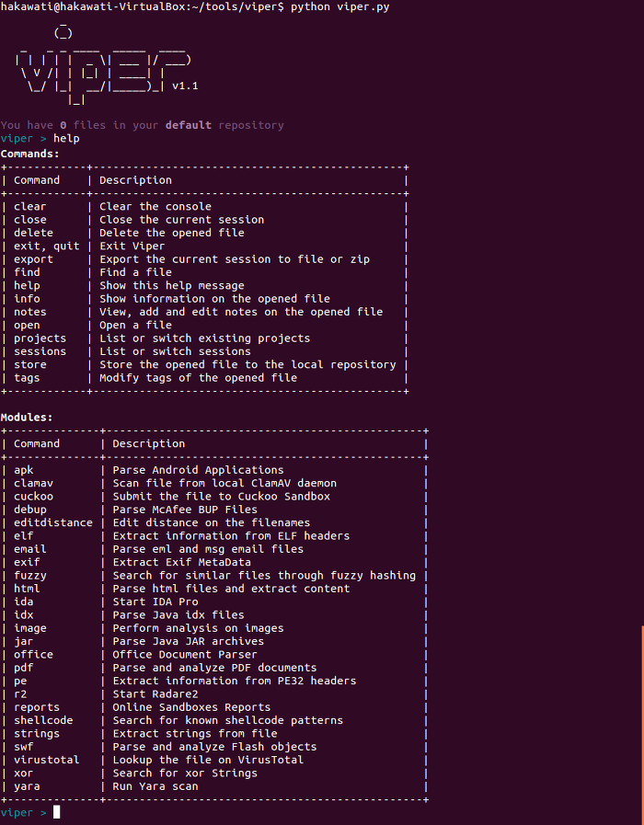Click the 'html' module name

coord(27,589)
